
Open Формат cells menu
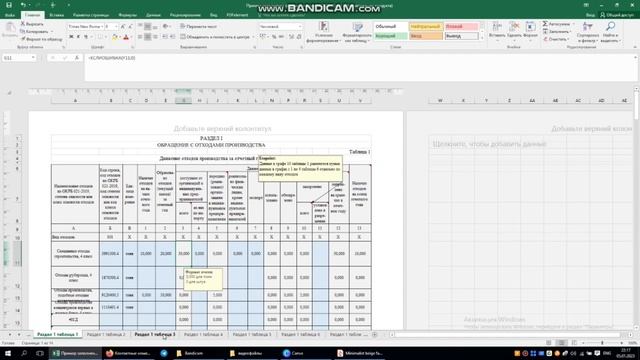[530, 30]
